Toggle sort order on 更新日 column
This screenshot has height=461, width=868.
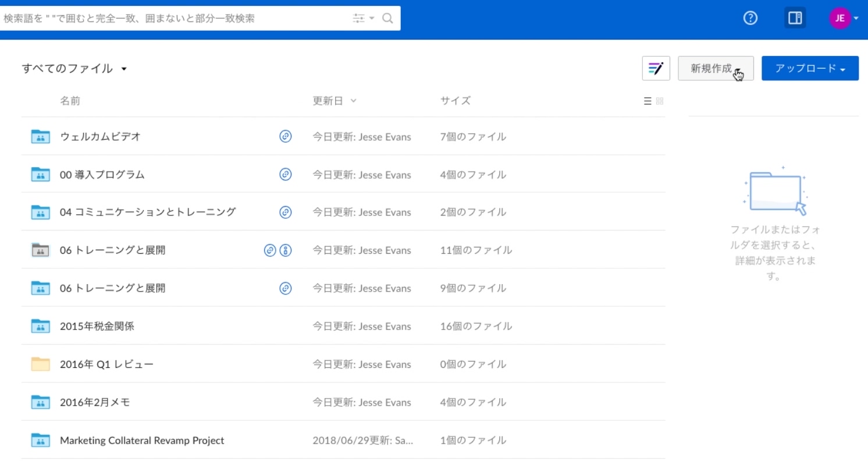[335, 100]
